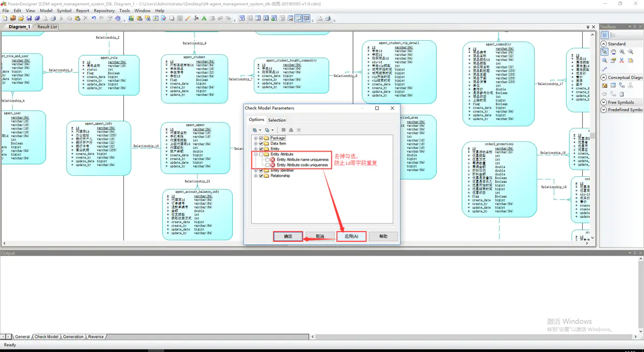The width and height of the screenshot is (644, 352).
Task: Select the Grabber hand tool
Action: point(613,52)
